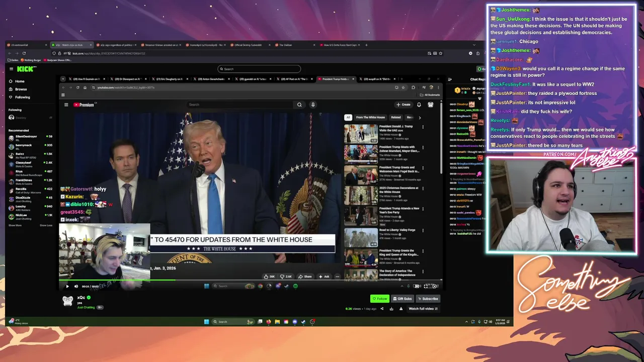Open the Nothing Burger bookmark
The width and height of the screenshot is (644, 362).
pos(30,60)
